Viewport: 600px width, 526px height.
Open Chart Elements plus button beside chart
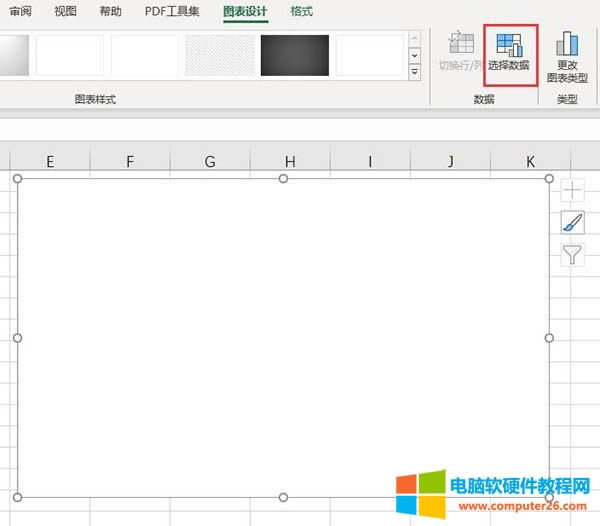pos(572,190)
